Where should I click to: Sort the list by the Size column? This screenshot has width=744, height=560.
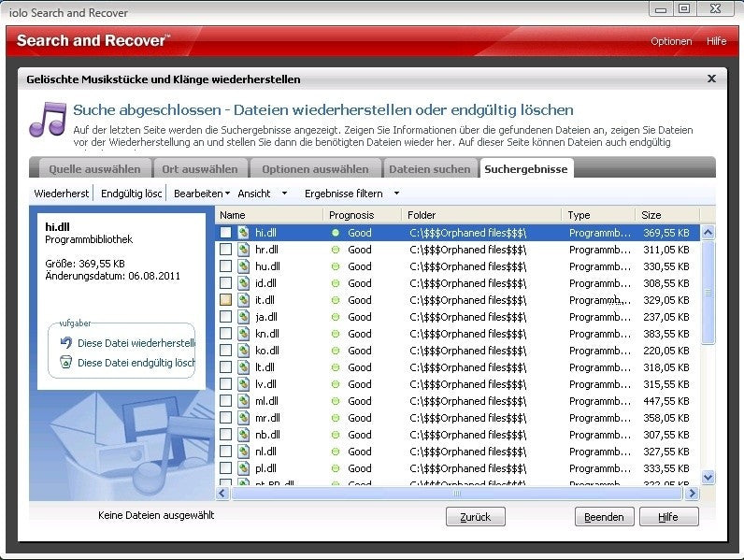(x=668, y=215)
